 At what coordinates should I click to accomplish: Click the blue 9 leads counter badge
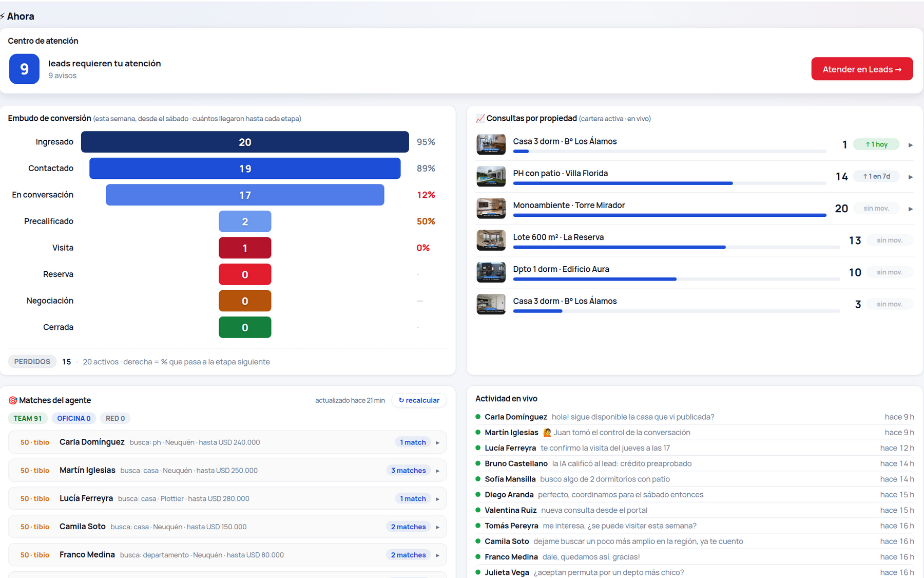click(24, 69)
